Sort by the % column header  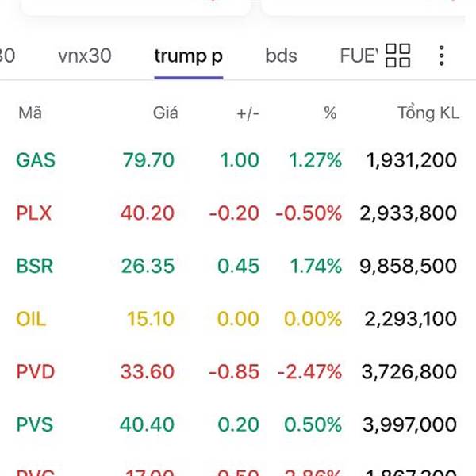tap(330, 113)
